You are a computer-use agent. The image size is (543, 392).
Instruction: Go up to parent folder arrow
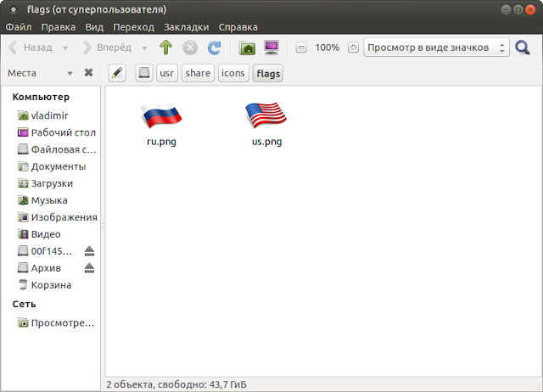click(166, 48)
